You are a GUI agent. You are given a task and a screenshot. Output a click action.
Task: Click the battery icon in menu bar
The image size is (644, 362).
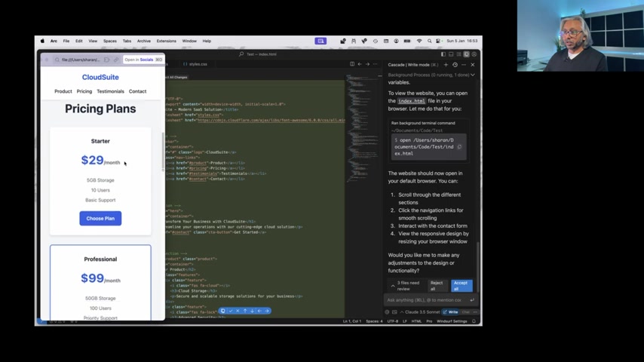pyautogui.click(x=407, y=41)
